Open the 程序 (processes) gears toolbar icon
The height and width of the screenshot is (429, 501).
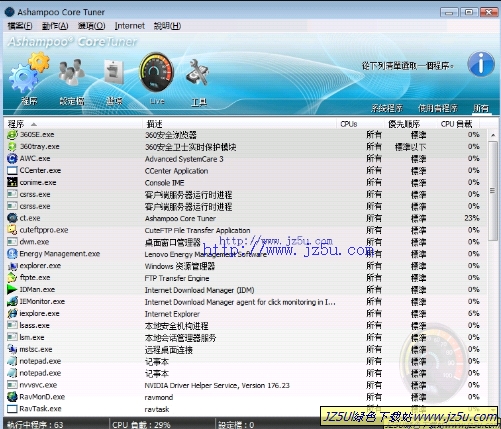click(x=29, y=73)
